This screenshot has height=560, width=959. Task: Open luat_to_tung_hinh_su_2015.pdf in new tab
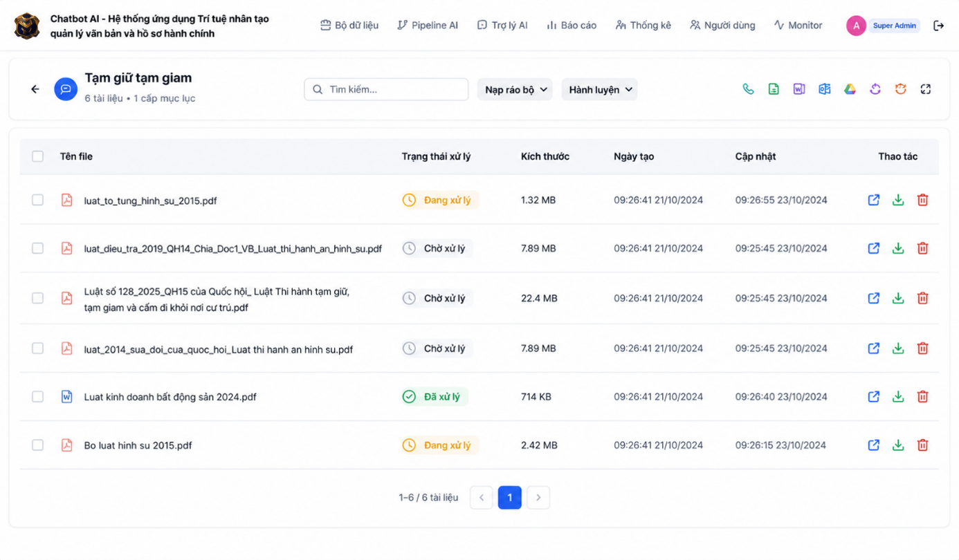tap(874, 200)
